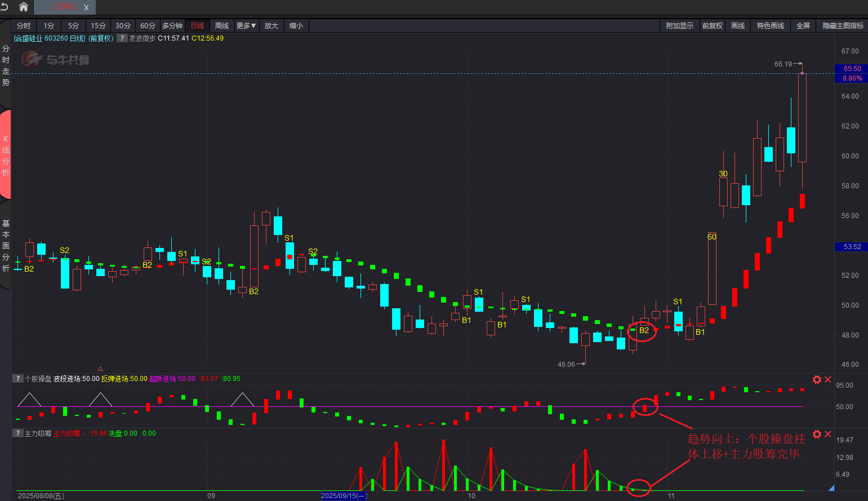Viewport: 868px width, 501px height.
Task: Toggle 全屏 full screen mode
Action: pyautogui.click(x=803, y=26)
